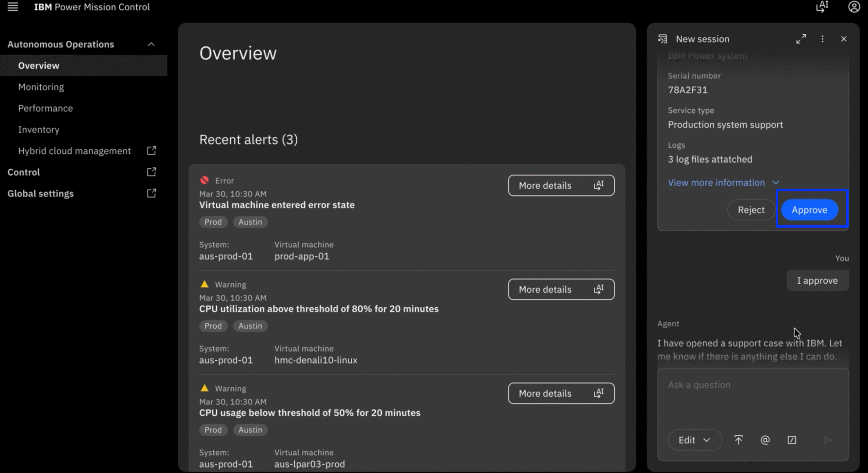Click the upload arrow icon in chat input
Screen dimensions: 868x473
click(738, 440)
